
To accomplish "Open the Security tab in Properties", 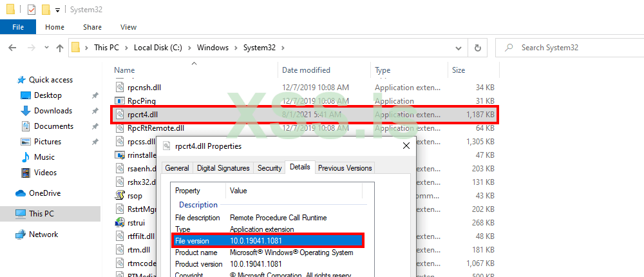I will pyautogui.click(x=269, y=168).
